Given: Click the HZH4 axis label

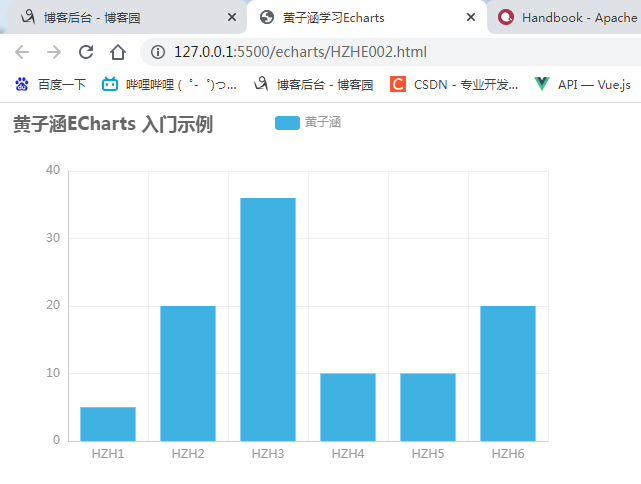Looking at the screenshot, I should click(348, 454).
